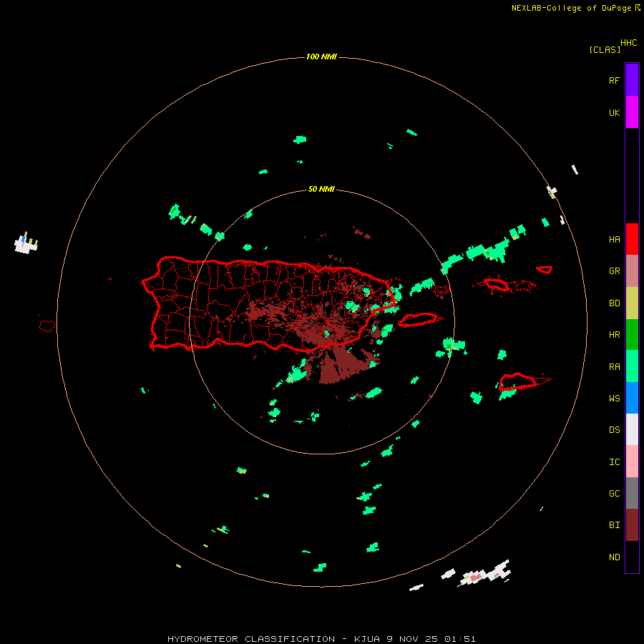Click the 'HA' legend label text
644x644 pixels.
(614, 239)
